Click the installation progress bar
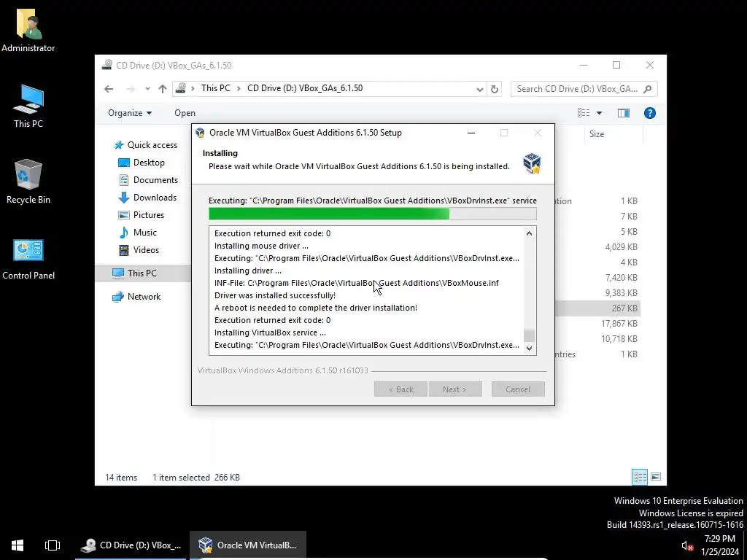Viewport: 747px width, 560px height. coord(373,214)
